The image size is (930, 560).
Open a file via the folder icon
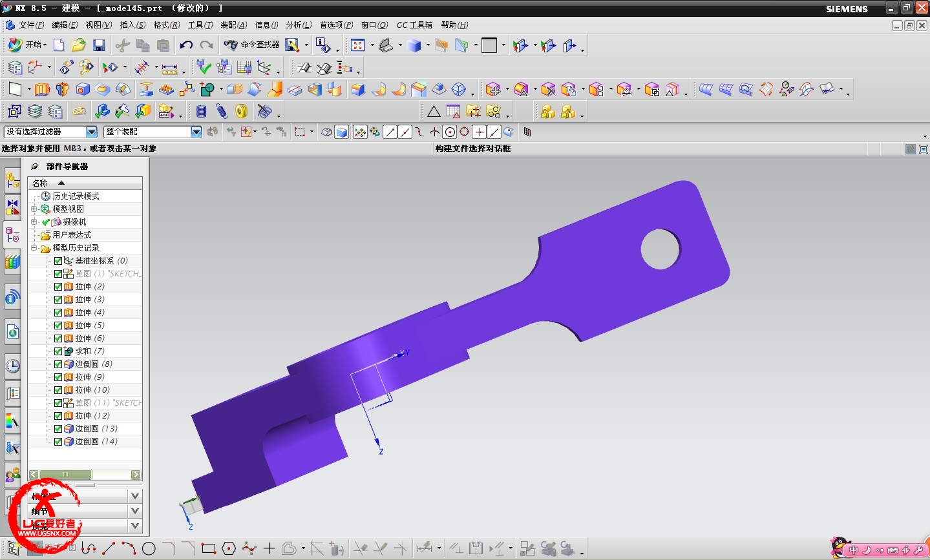(x=79, y=45)
